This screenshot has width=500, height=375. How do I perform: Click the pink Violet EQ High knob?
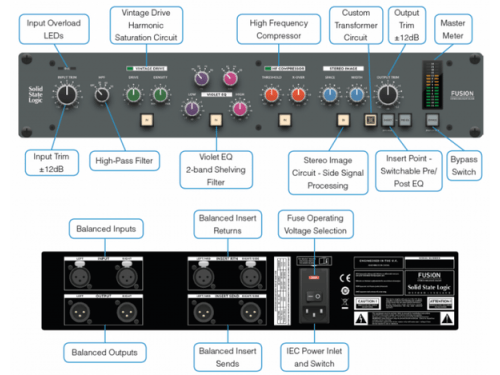240,109
